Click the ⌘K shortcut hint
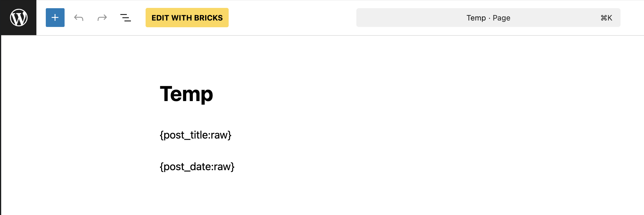644x215 pixels. [x=606, y=18]
